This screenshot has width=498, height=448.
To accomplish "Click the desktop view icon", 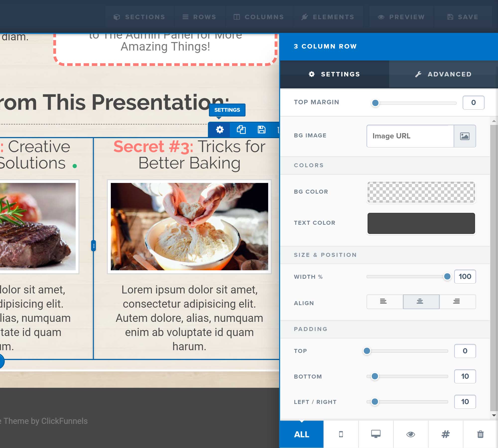I will pyautogui.click(x=375, y=434).
